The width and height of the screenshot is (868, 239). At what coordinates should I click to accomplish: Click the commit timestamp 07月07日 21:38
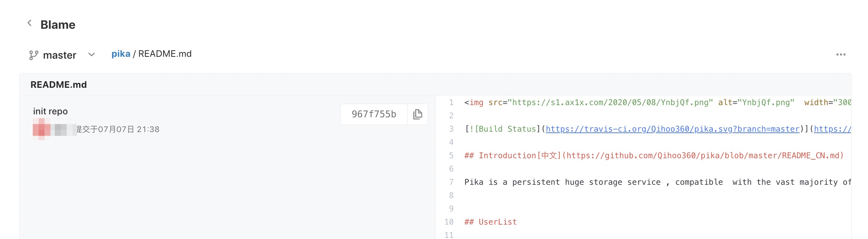click(118, 129)
